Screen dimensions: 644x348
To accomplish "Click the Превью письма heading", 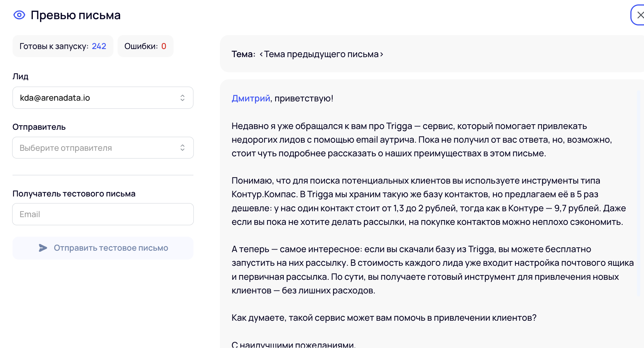I will 76,15.
